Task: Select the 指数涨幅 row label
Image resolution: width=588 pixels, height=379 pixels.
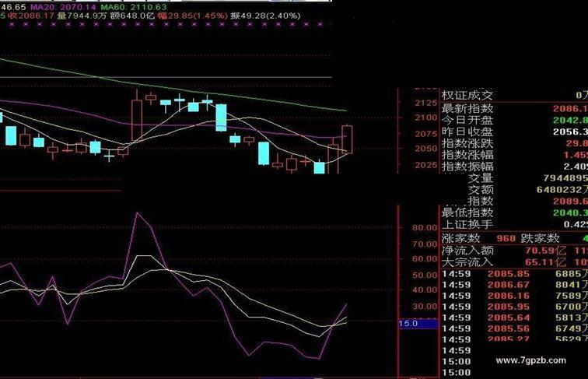Action: coord(467,155)
